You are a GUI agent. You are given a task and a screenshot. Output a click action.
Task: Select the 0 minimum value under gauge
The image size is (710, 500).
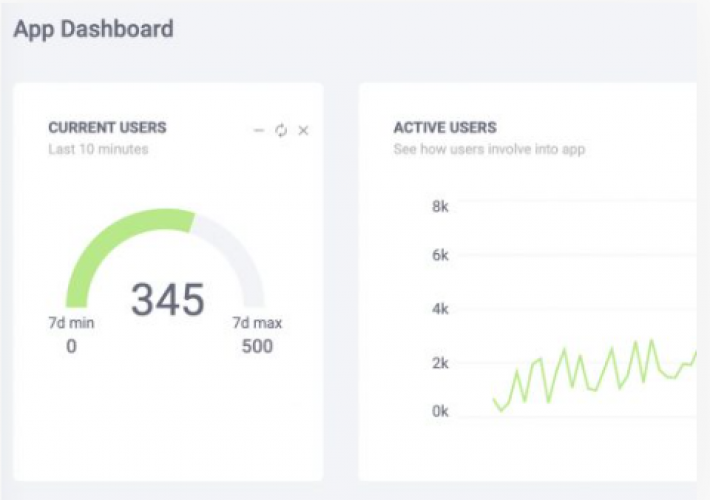pyautogui.click(x=71, y=347)
